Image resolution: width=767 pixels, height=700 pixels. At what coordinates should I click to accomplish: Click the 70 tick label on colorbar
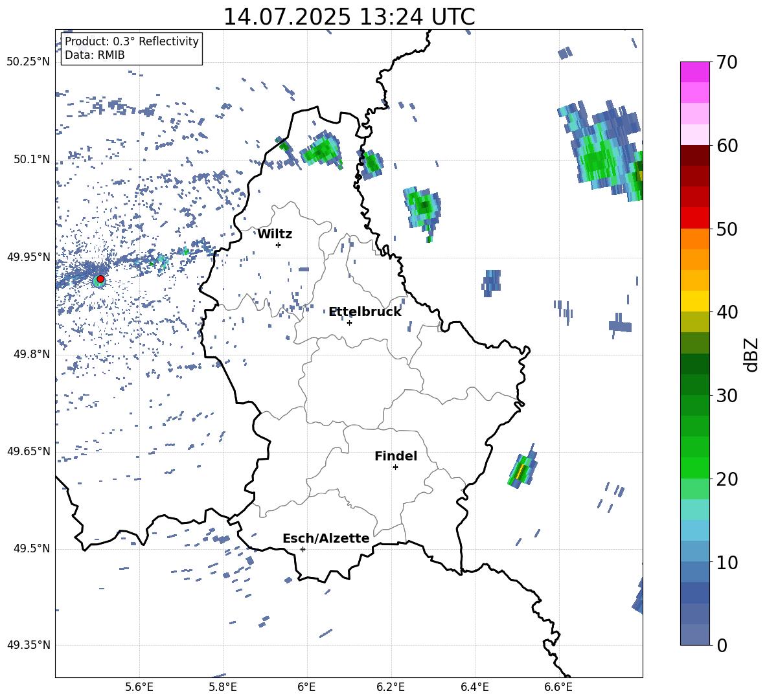click(x=727, y=63)
